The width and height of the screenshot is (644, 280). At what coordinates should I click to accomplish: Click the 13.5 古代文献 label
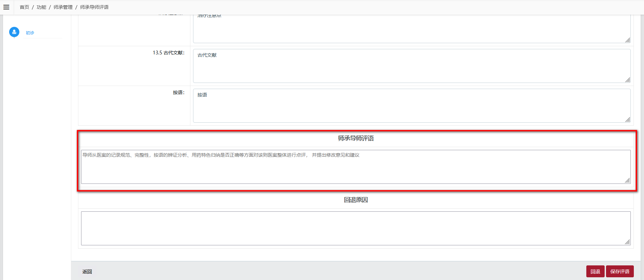[169, 53]
